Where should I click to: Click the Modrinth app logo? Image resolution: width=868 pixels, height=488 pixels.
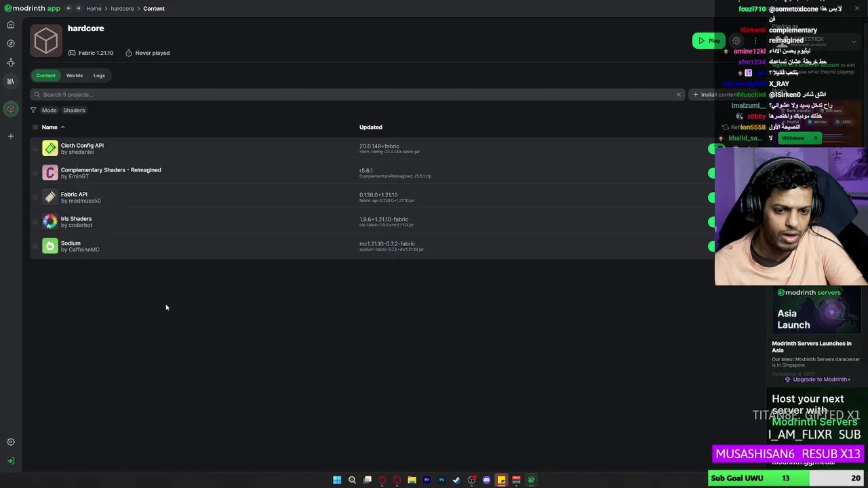(32, 8)
